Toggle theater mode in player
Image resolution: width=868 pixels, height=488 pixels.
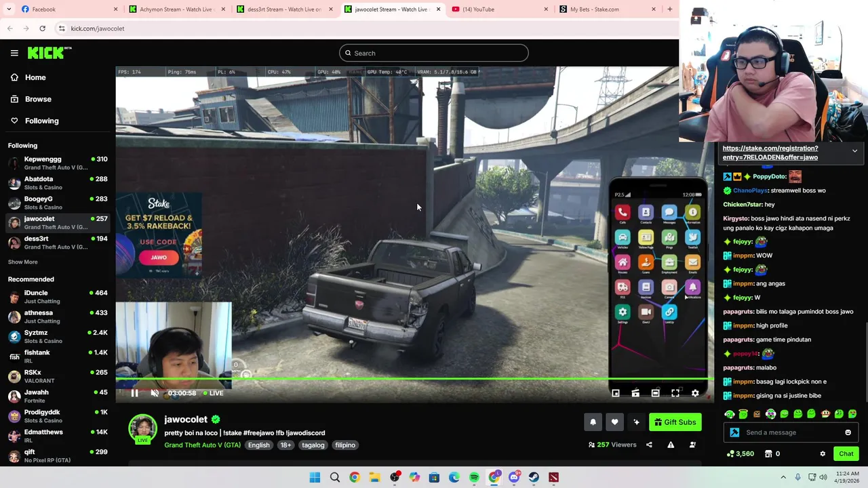coord(655,393)
